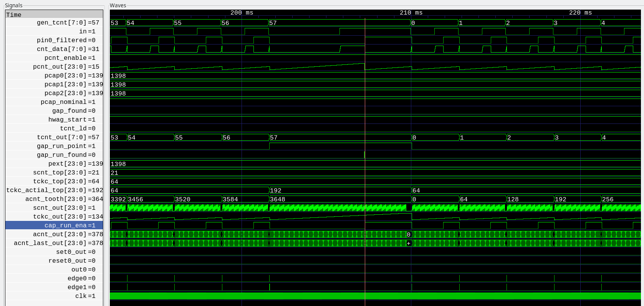Click tckc_actial_top value 192 in waveform
This screenshot has width=644, height=306.
click(x=275, y=191)
